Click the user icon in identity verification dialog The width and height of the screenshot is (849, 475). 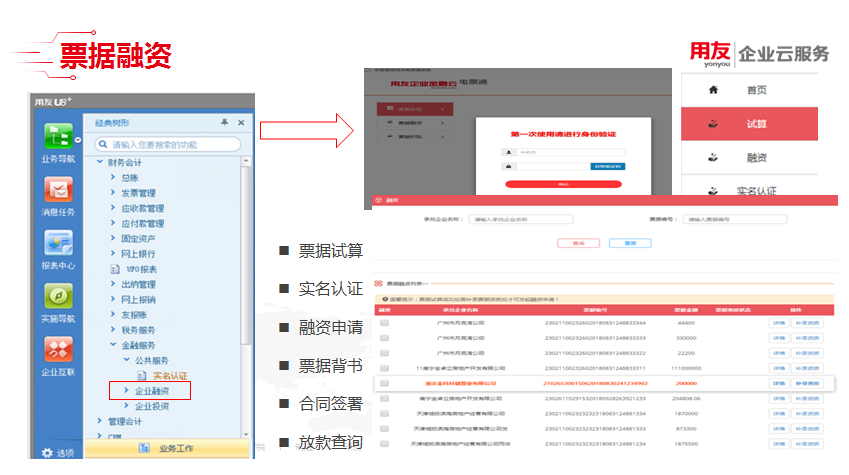click(508, 152)
